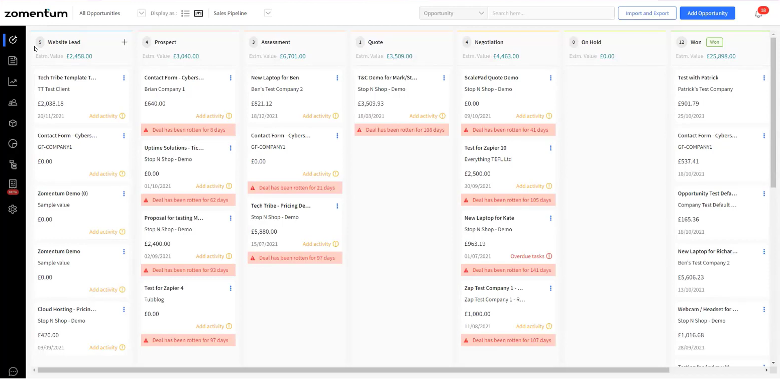Open the three-dot menu on New Laptop for Kate card

tap(550, 218)
